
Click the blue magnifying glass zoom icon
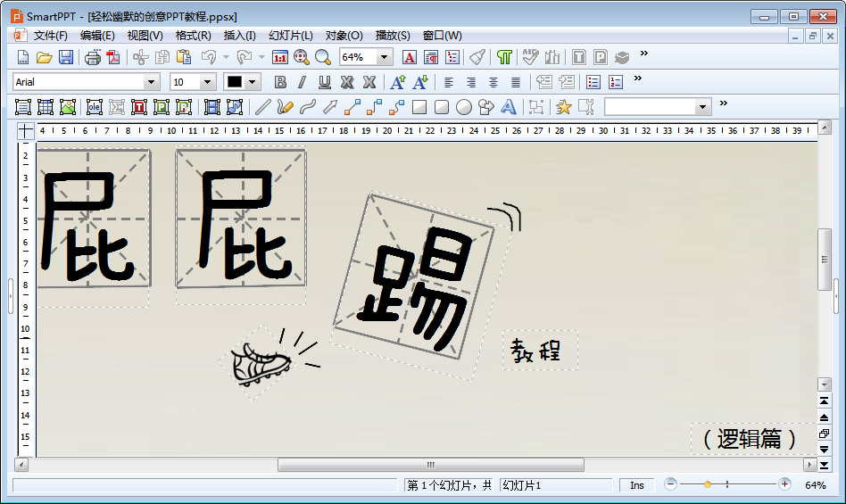[x=323, y=57]
